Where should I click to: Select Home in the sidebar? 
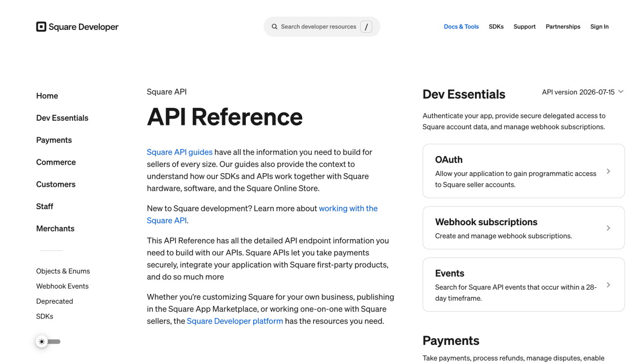47,96
